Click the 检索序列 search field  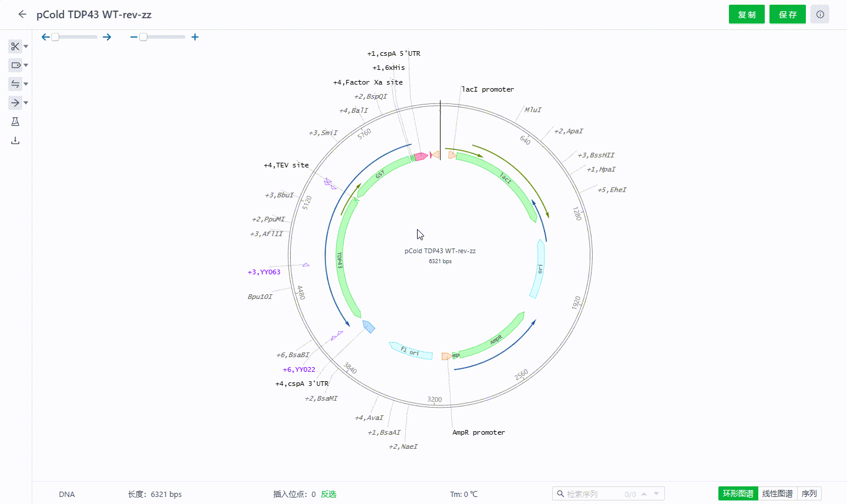[x=590, y=494]
